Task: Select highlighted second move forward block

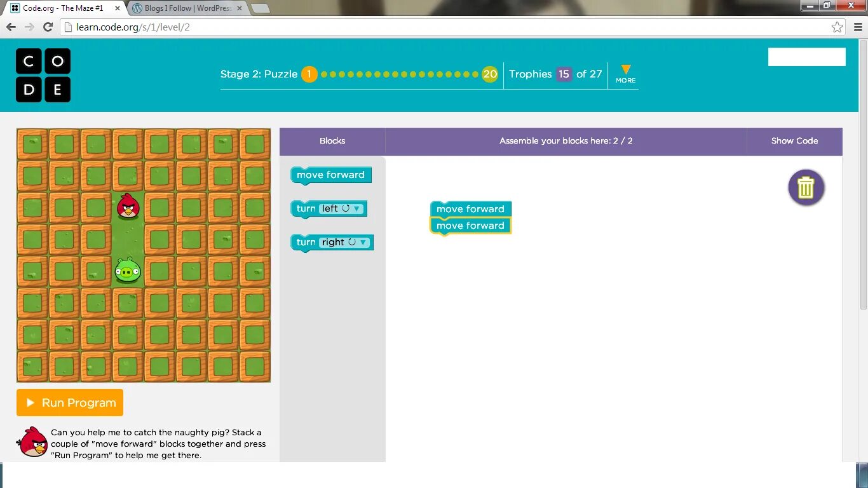Action: coord(470,226)
